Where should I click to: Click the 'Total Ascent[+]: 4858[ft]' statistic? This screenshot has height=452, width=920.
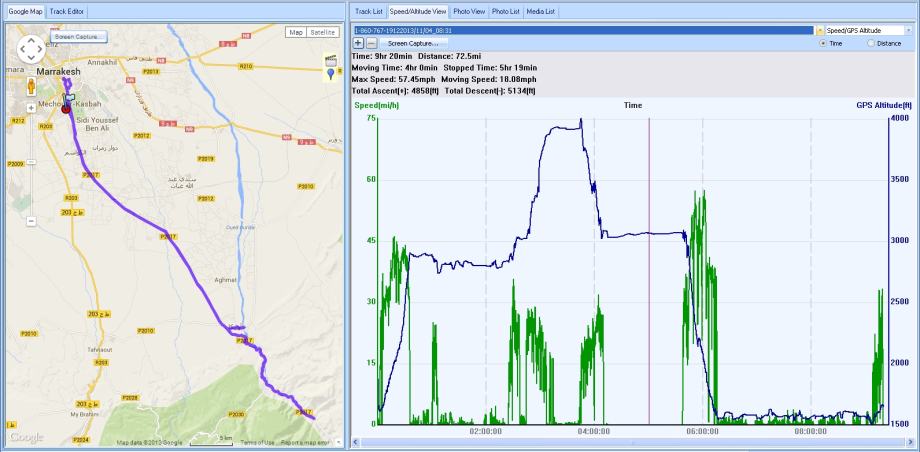(x=396, y=91)
